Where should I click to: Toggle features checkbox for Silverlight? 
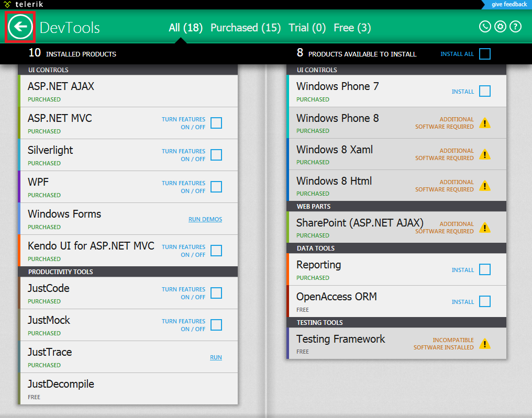216,155
